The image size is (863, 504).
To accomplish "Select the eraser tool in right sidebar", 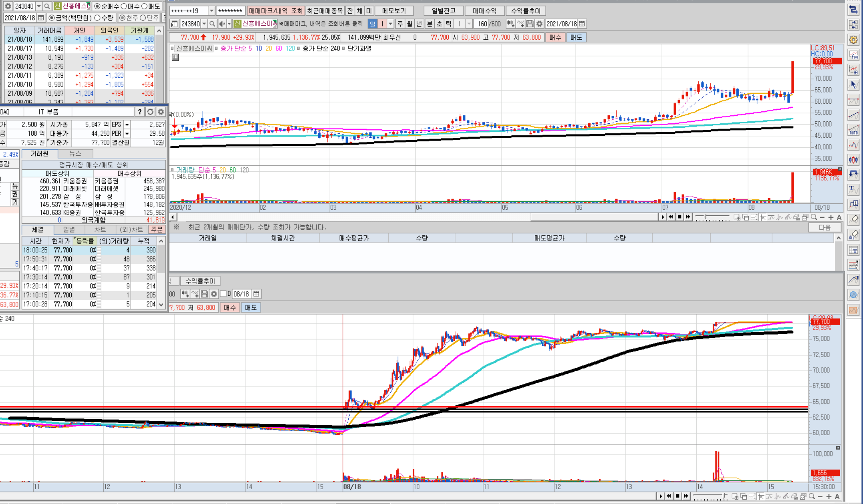I will 853,219.
